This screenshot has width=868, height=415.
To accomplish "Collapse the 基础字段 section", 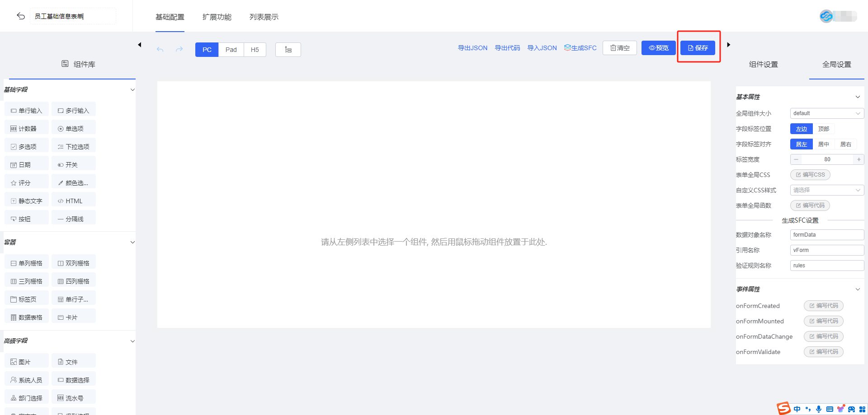I will pyautogui.click(x=132, y=89).
